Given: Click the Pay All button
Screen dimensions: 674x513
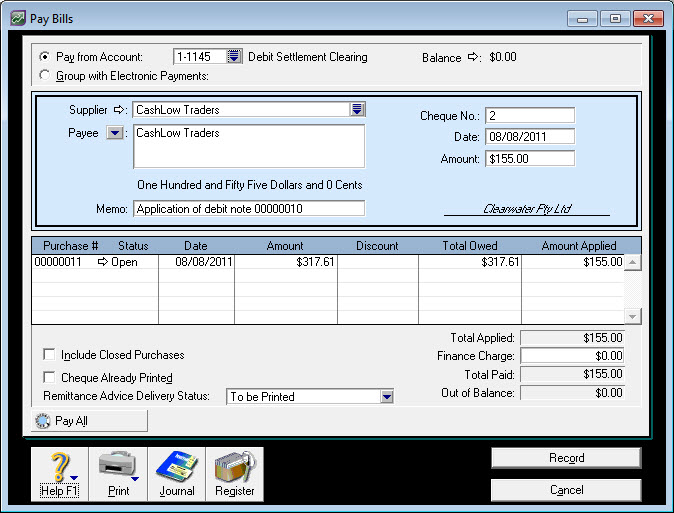Looking at the screenshot, I should click(x=89, y=421).
